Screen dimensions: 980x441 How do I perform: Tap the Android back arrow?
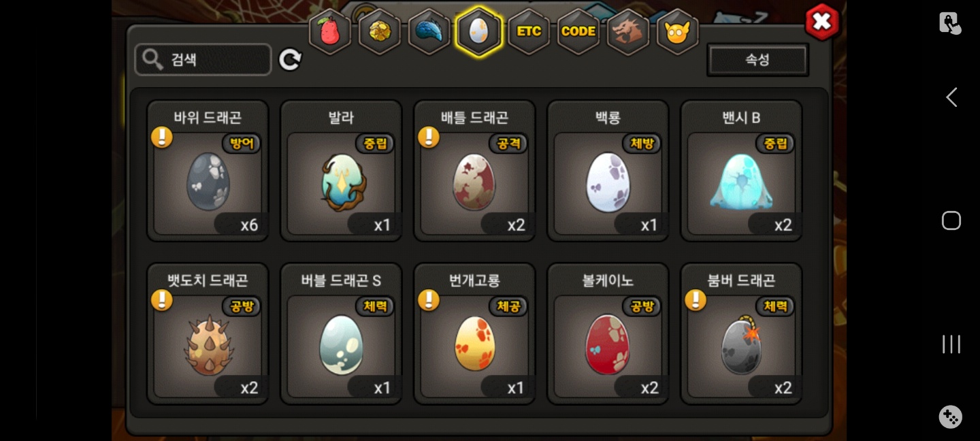pos(951,97)
